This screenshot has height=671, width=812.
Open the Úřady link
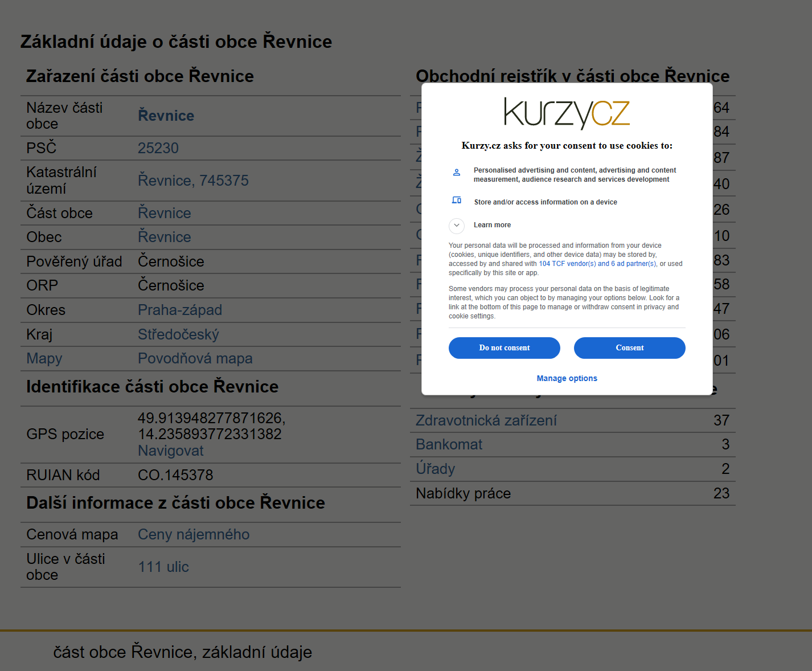[x=436, y=469]
